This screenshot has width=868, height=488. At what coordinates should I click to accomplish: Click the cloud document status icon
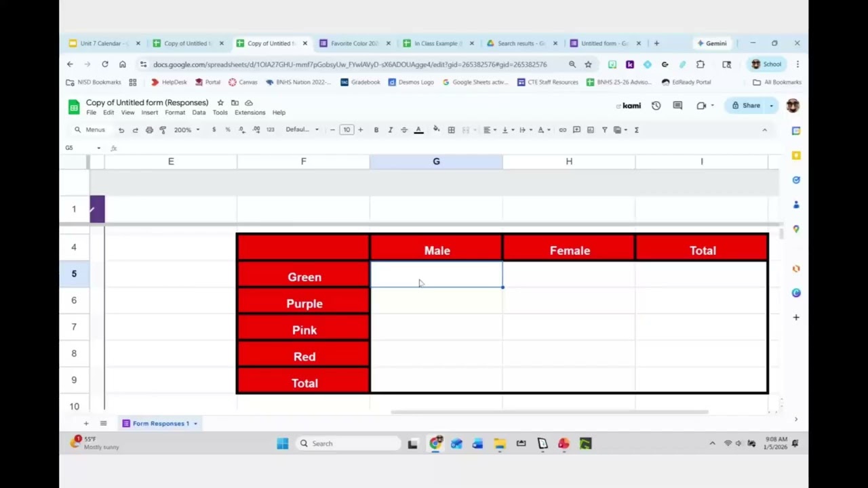(x=249, y=103)
